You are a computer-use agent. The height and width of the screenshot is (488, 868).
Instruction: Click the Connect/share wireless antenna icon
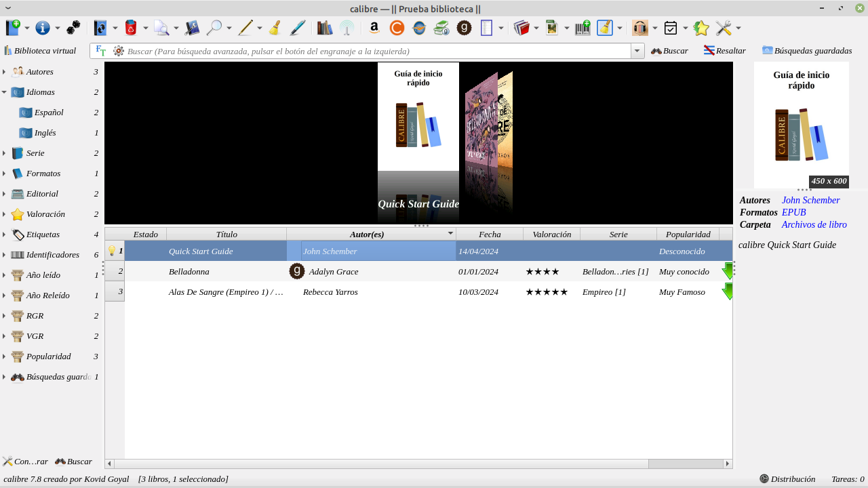[x=347, y=28]
